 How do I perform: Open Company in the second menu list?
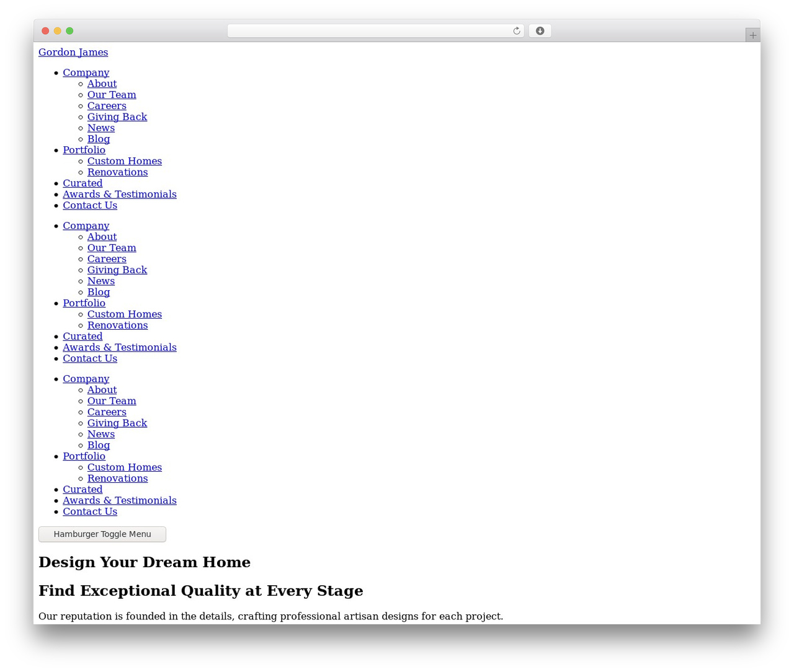[x=86, y=226]
